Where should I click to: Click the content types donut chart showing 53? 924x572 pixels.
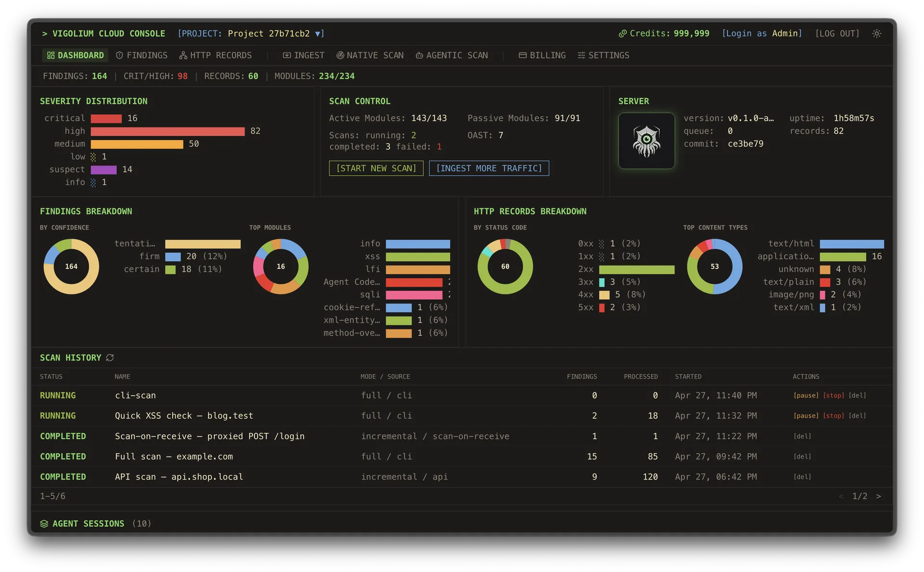point(715,267)
